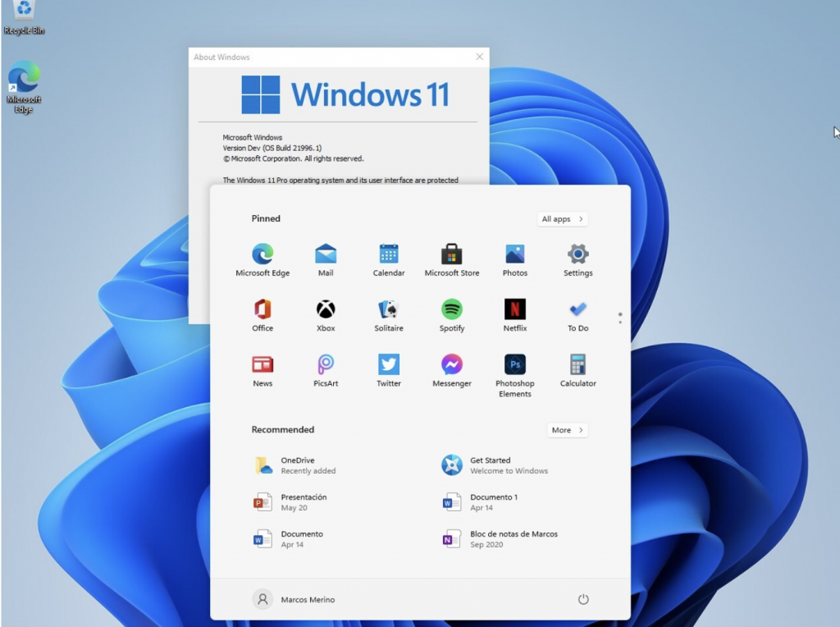
Task: Open Microsoft Edge from pinned apps
Action: click(262, 260)
